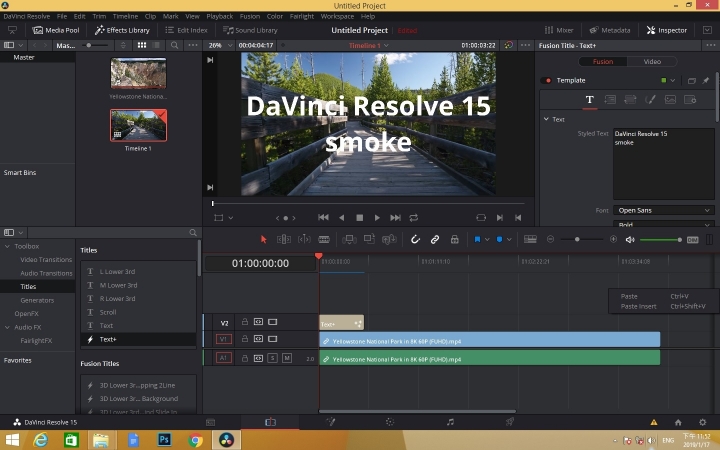This screenshot has width=720, height=450.
Task: Add a blue Marker to timeline
Action: pos(500,239)
